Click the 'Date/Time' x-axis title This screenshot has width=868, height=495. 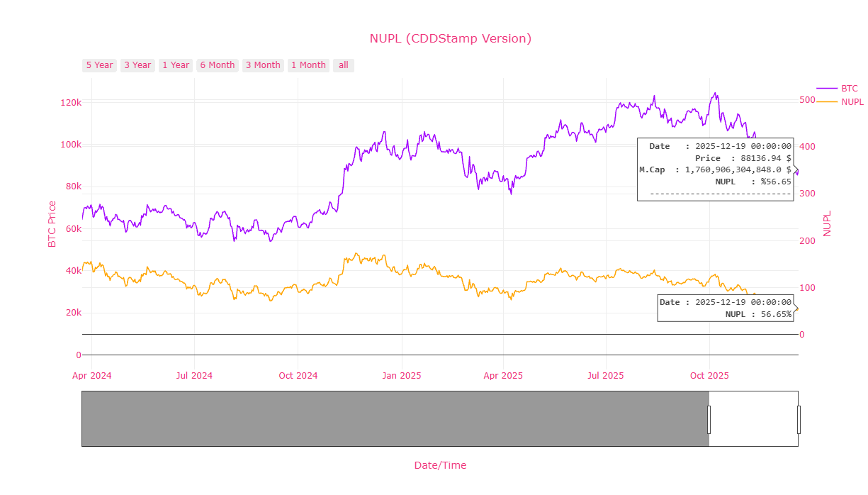(x=440, y=465)
